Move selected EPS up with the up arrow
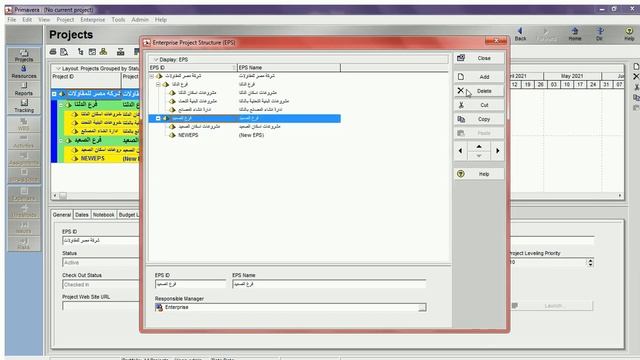 (x=479, y=147)
